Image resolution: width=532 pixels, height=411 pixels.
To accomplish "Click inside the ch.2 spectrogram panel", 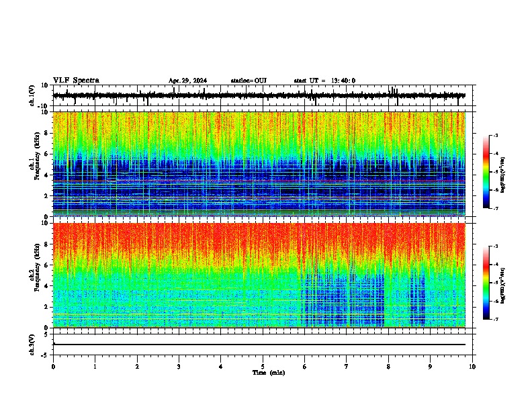I will 259,275.
